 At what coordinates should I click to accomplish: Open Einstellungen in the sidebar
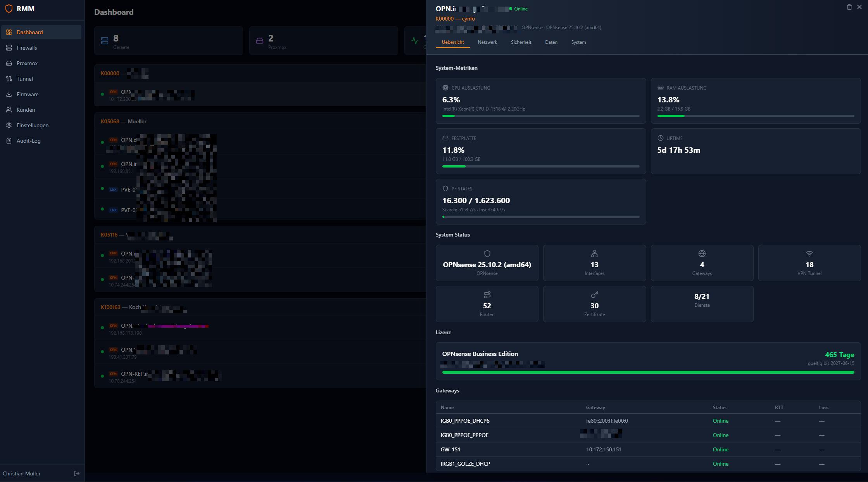click(41, 125)
